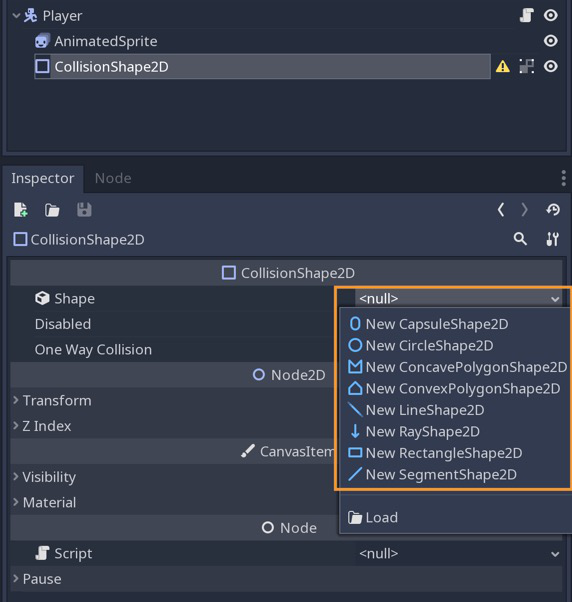Image resolution: width=572 pixels, height=602 pixels.
Task: Expand the Pause property group
Action: point(15,579)
